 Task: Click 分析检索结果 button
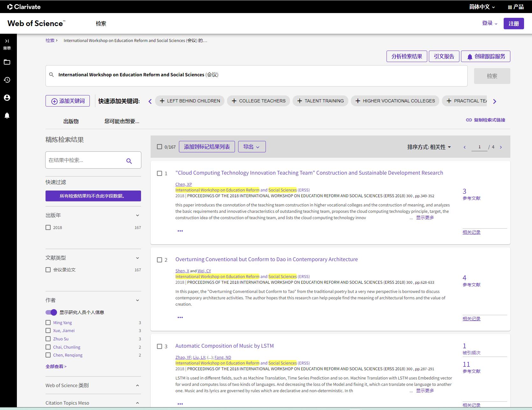tap(407, 56)
